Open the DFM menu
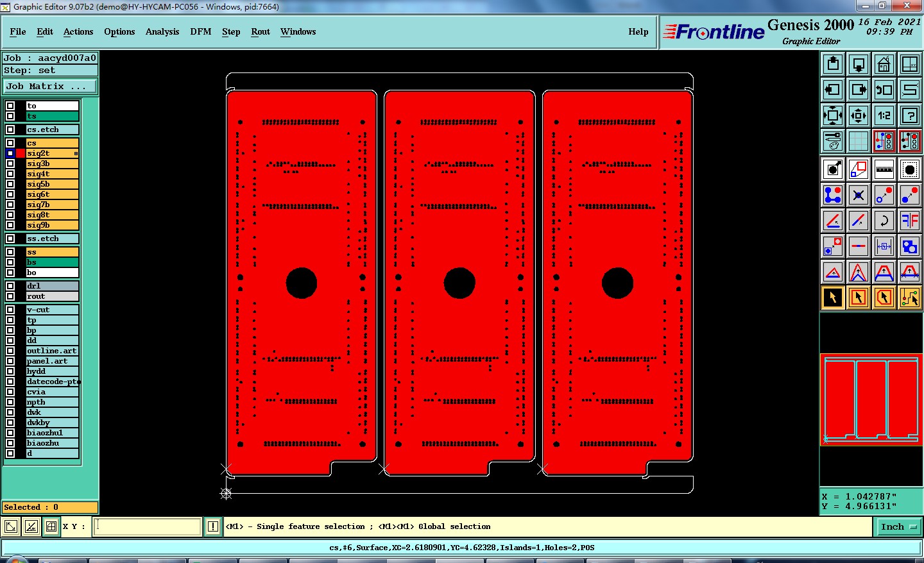This screenshot has height=563, width=924. click(x=201, y=31)
